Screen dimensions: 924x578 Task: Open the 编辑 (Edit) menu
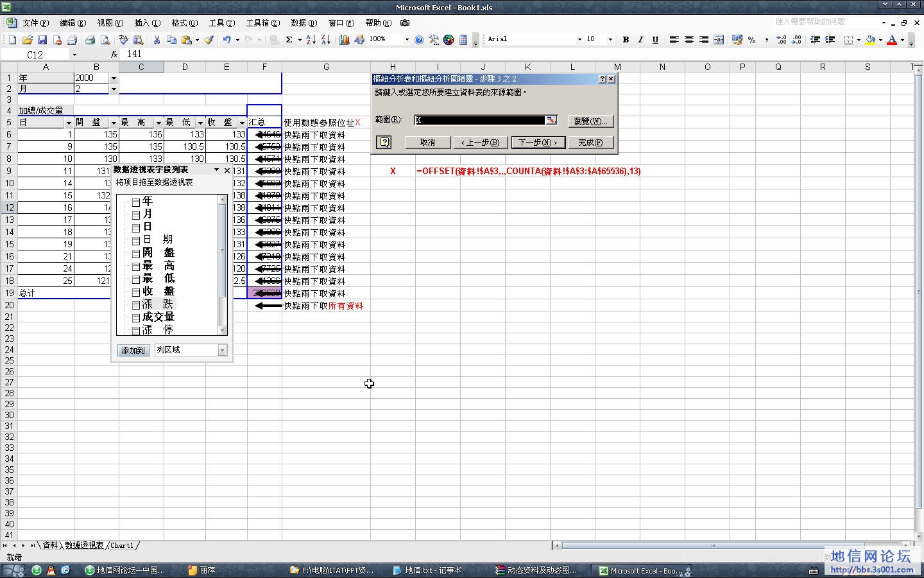point(73,23)
